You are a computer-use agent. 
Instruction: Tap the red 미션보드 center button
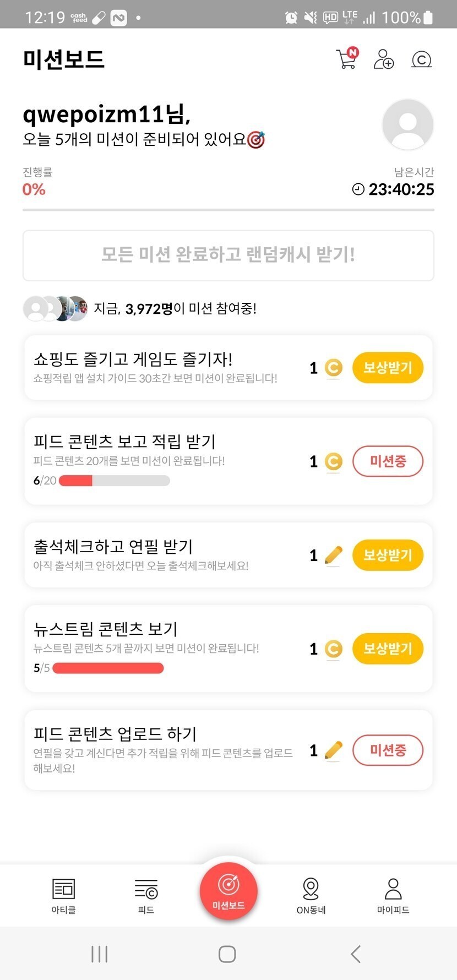(x=228, y=891)
